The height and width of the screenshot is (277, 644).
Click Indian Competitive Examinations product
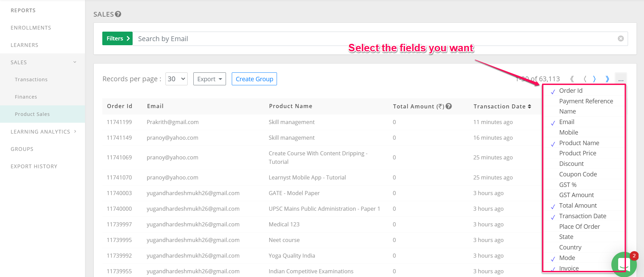click(311, 271)
